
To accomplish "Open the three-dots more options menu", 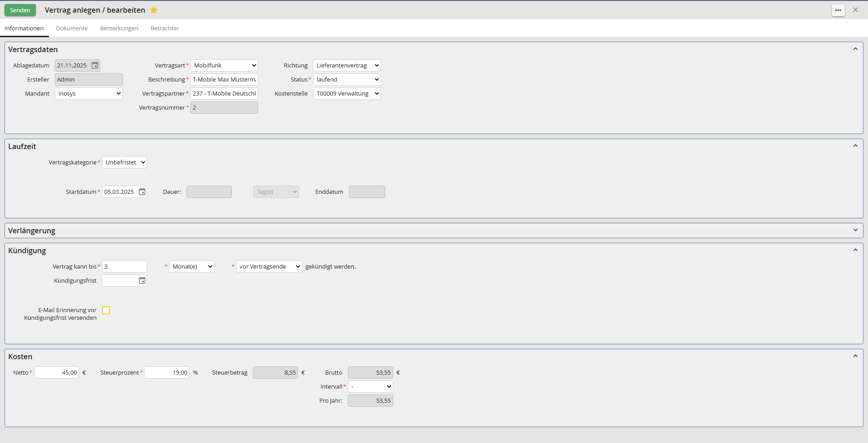I will (838, 10).
